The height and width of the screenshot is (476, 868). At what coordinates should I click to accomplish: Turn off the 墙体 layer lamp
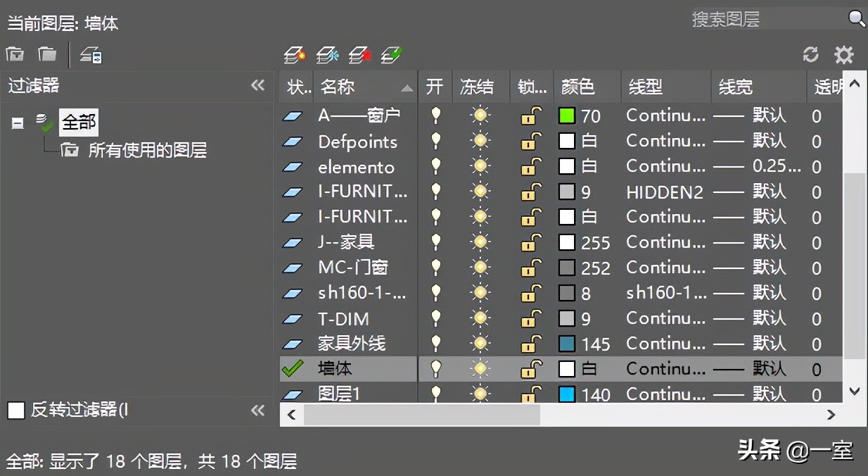435,368
